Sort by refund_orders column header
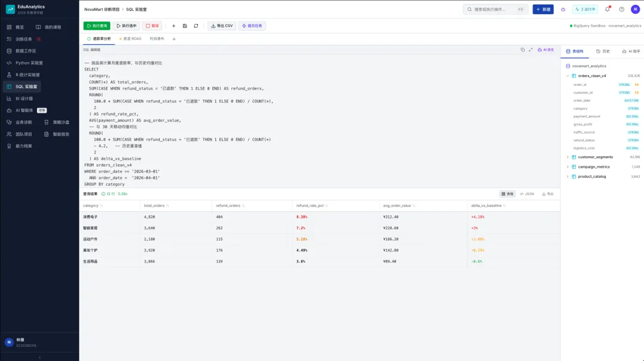The width and height of the screenshot is (644, 361). 230,206
